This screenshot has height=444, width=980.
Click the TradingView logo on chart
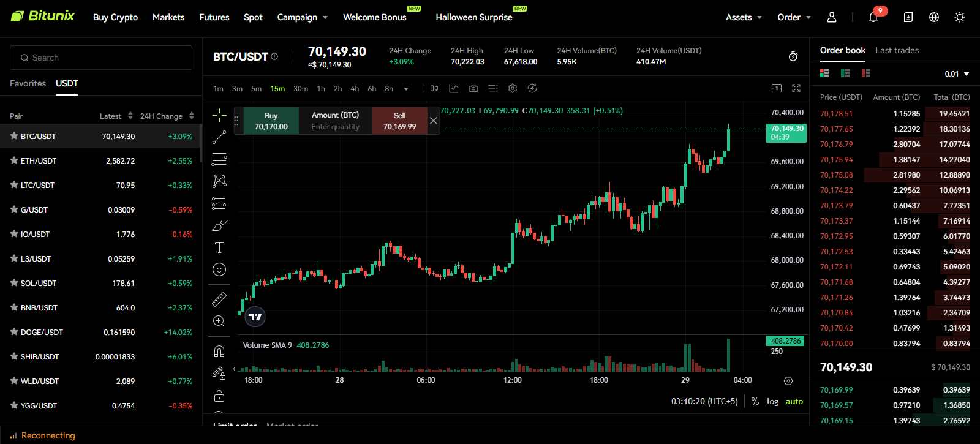coord(255,317)
